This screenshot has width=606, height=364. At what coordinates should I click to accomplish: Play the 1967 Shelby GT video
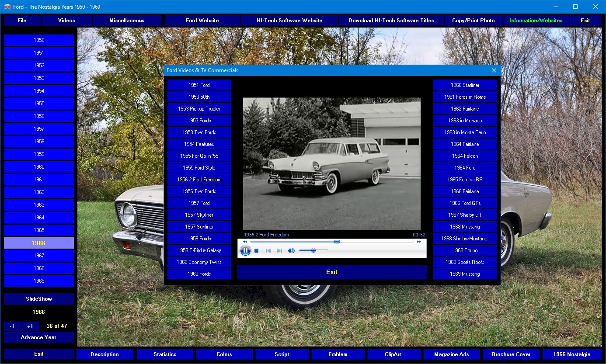[465, 215]
